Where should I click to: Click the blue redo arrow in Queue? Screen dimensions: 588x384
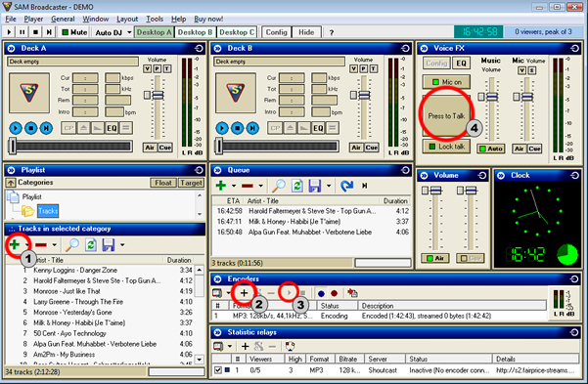point(347,186)
